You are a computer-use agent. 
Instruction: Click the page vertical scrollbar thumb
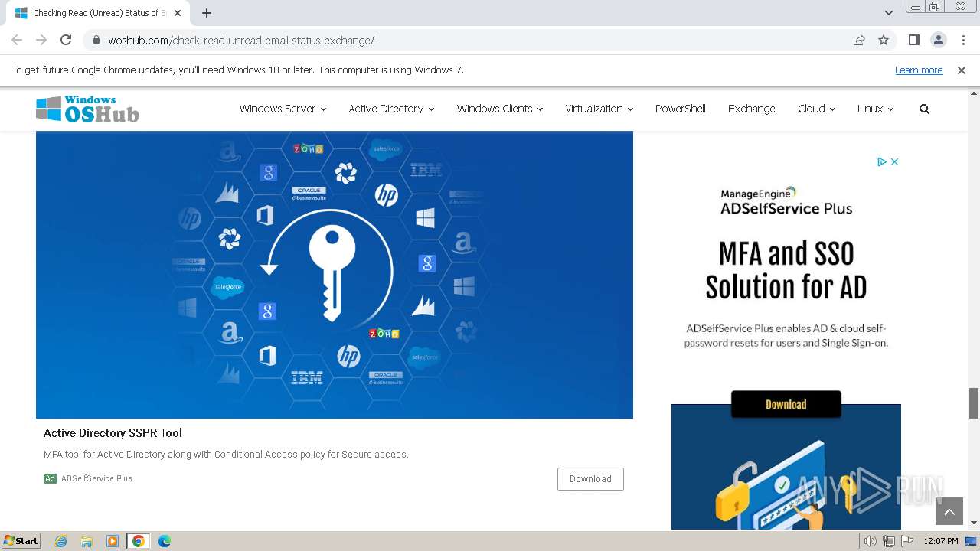point(974,403)
